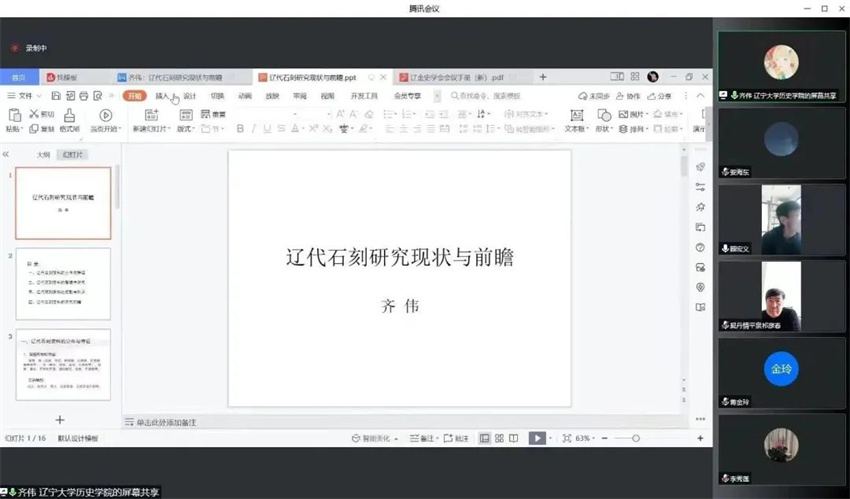Viewport: 850px width, 499px height.
Task: Select the Home (开始) ribbon tab
Action: tap(134, 96)
